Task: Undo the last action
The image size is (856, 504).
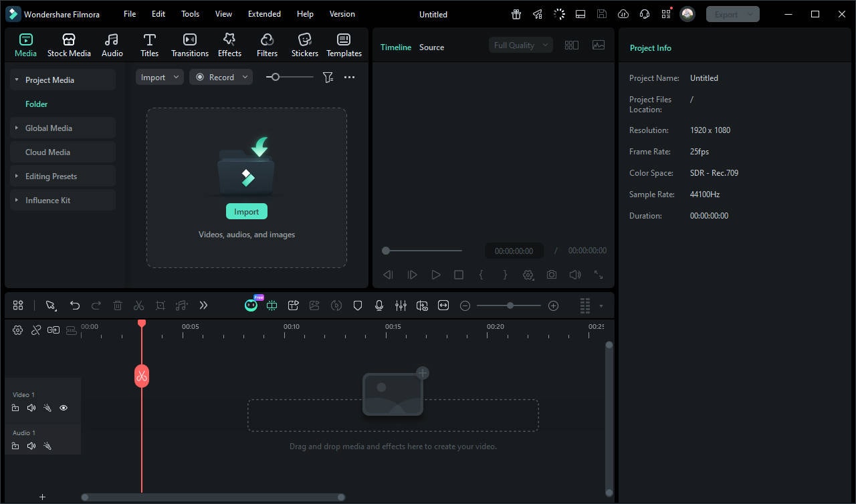Action: click(x=75, y=305)
